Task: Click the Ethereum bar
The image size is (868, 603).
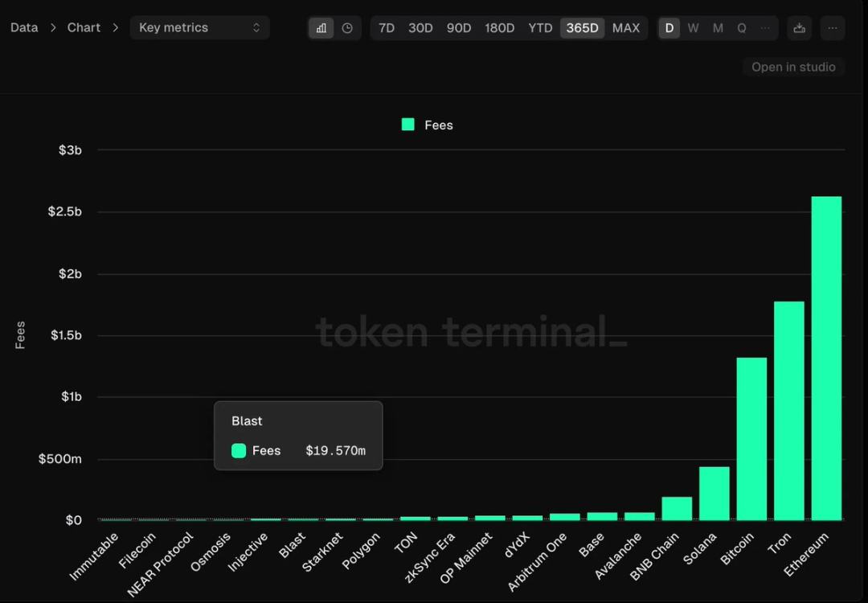Action: click(826, 359)
